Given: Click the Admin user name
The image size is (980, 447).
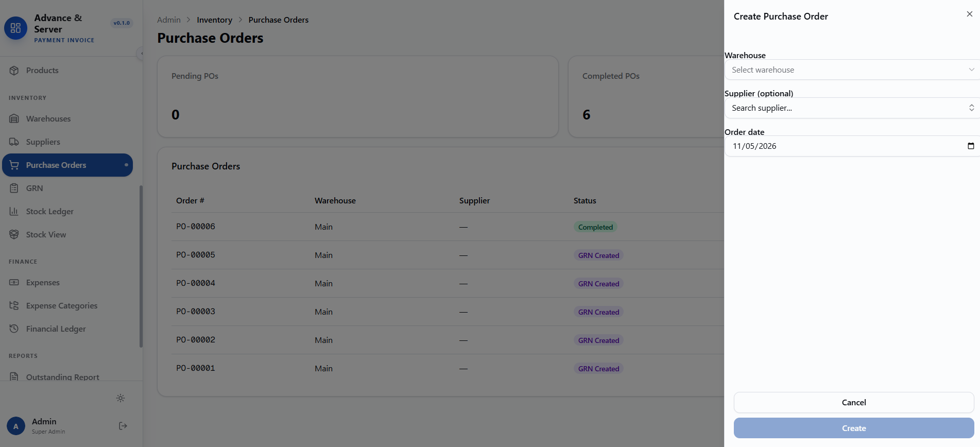Looking at the screenshot, I should point(44,422).
